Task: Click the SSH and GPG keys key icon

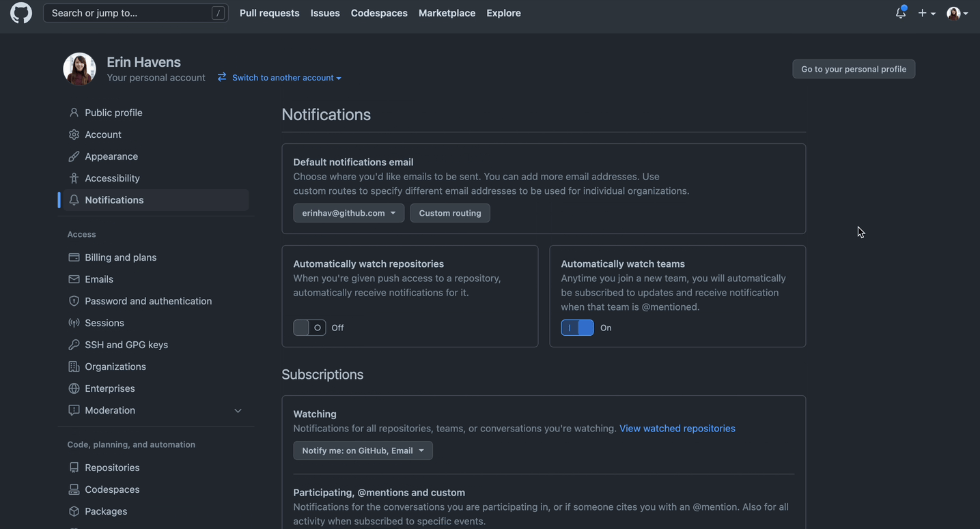Action: coord(74,345)
